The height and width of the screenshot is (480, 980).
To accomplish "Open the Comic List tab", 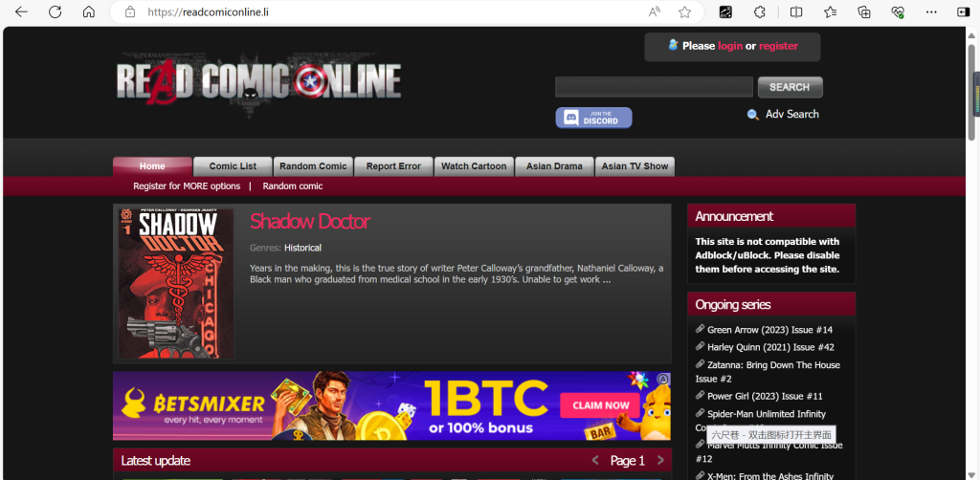I will pos(233,166).
